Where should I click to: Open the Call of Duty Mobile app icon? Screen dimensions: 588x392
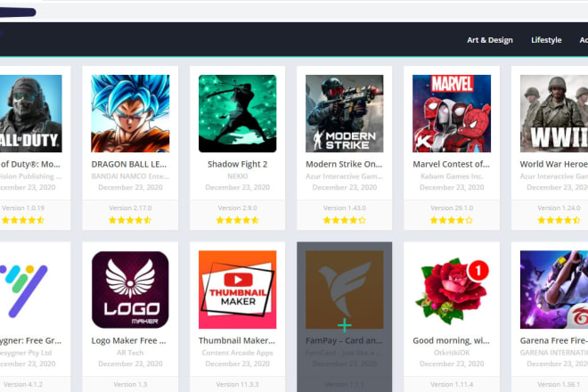point(31,114)
